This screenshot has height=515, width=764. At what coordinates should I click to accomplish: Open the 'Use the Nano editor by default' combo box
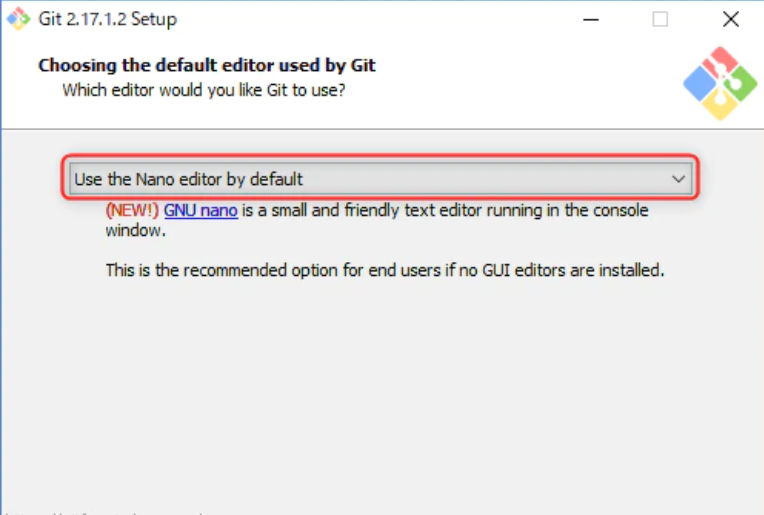(381, 179)
